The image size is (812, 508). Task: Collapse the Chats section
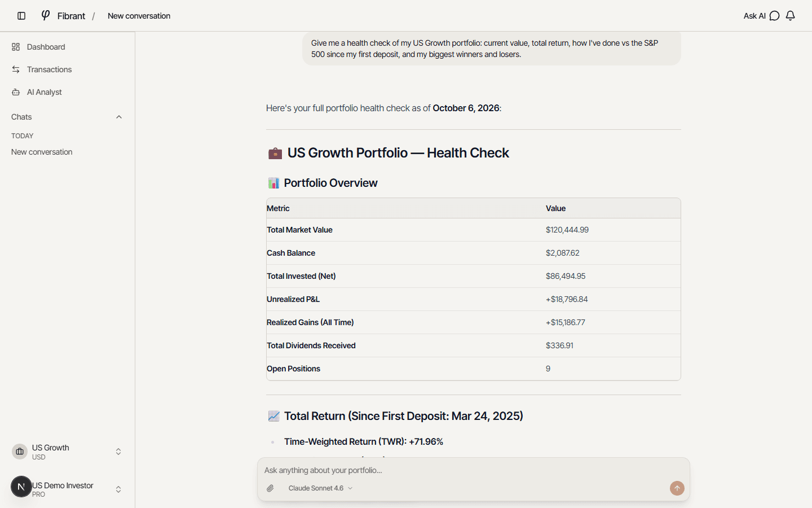(119, 117)
